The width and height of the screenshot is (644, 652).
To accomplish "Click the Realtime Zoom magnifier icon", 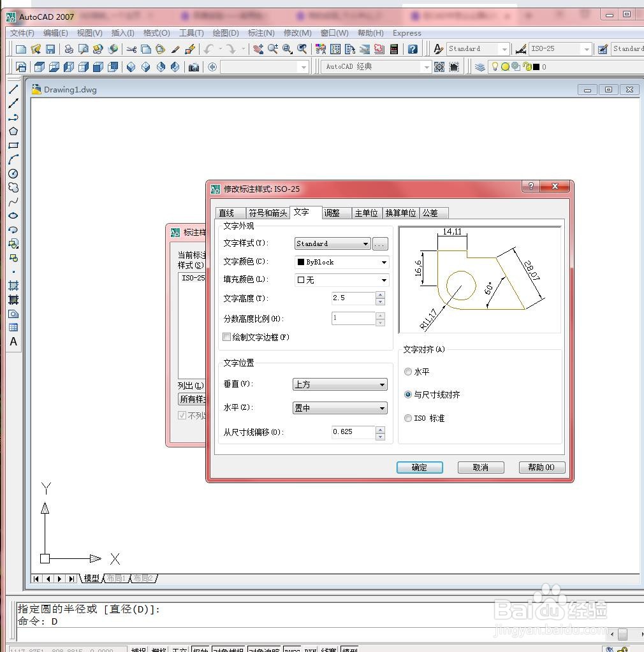I will click(x=273, y=49).
